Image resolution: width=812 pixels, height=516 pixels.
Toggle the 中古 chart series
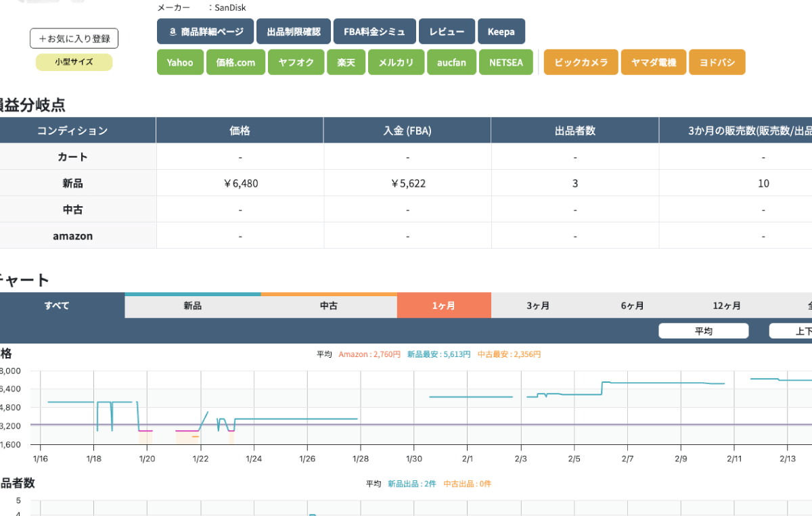(329, 306)
